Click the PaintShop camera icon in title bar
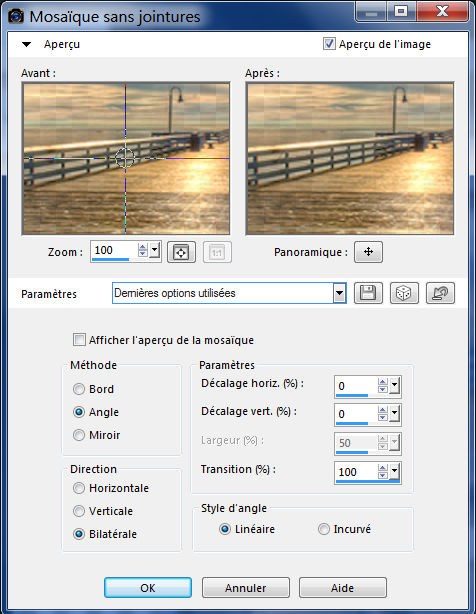The height and width of the screenshot is (614, 476). [16, 16]
